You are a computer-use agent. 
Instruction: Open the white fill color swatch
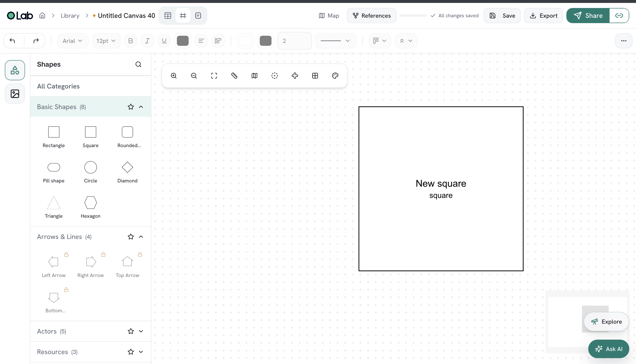click(x=245, y=41)
